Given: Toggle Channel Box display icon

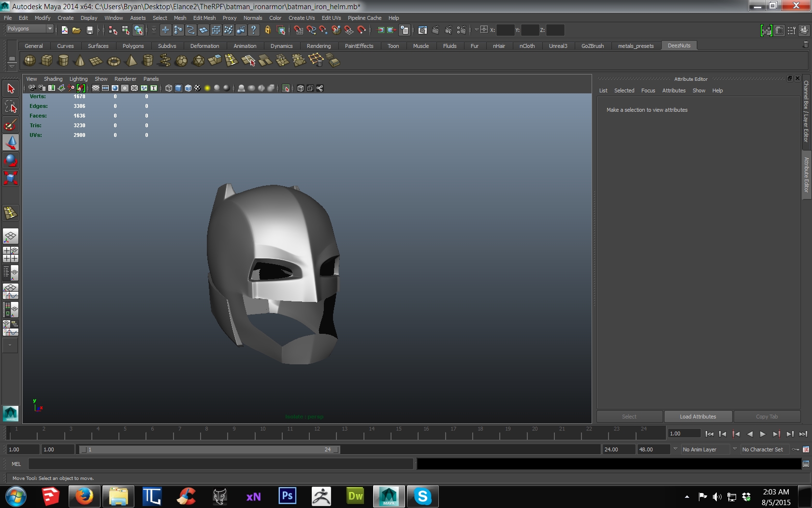Looking at the screenshot, I should pyautogui.click(x=804, y=30).
